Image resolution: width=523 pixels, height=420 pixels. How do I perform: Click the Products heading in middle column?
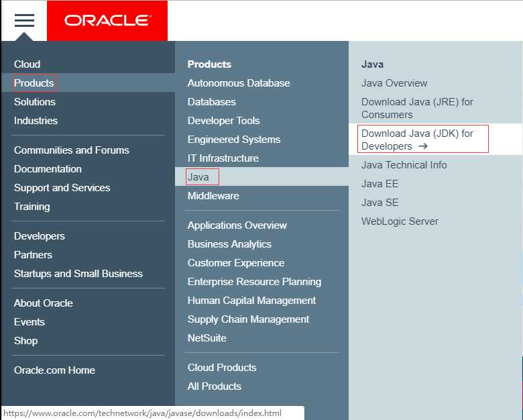click(209, 64)
